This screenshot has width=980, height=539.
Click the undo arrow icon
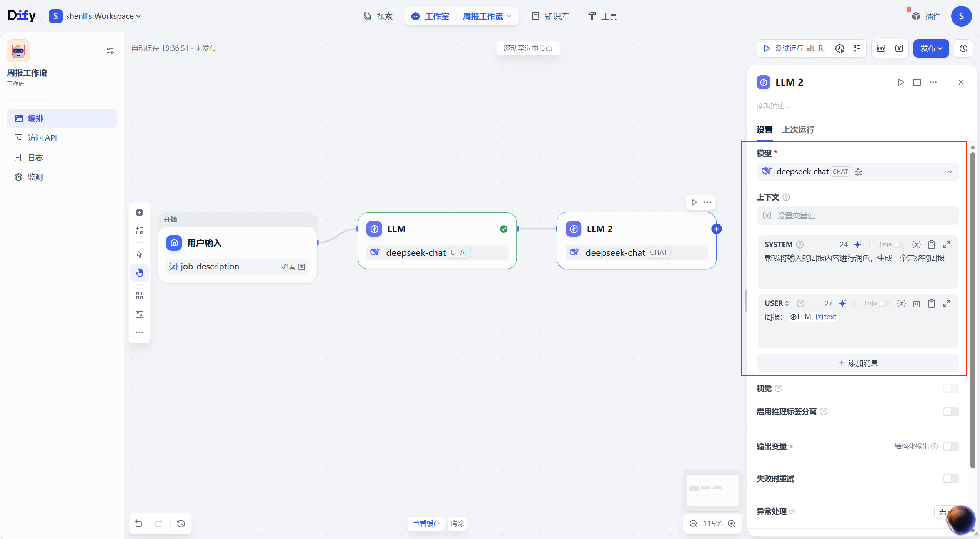click(x=139, y=523)
